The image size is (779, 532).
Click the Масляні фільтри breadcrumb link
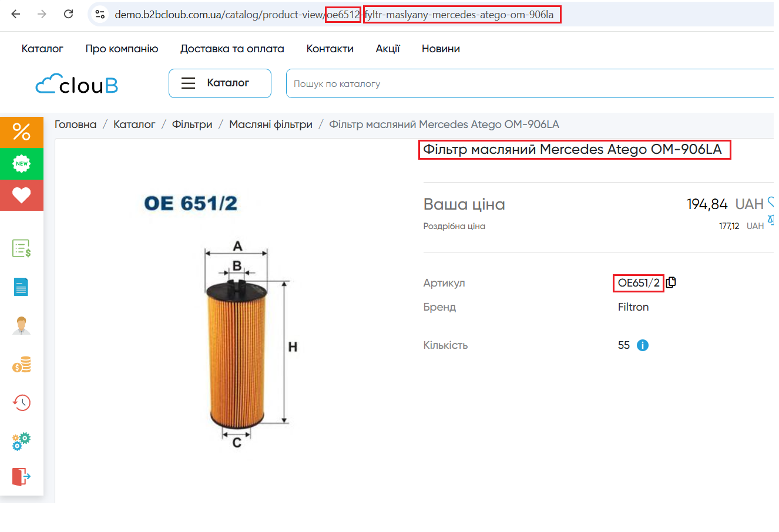click(271, 124)
